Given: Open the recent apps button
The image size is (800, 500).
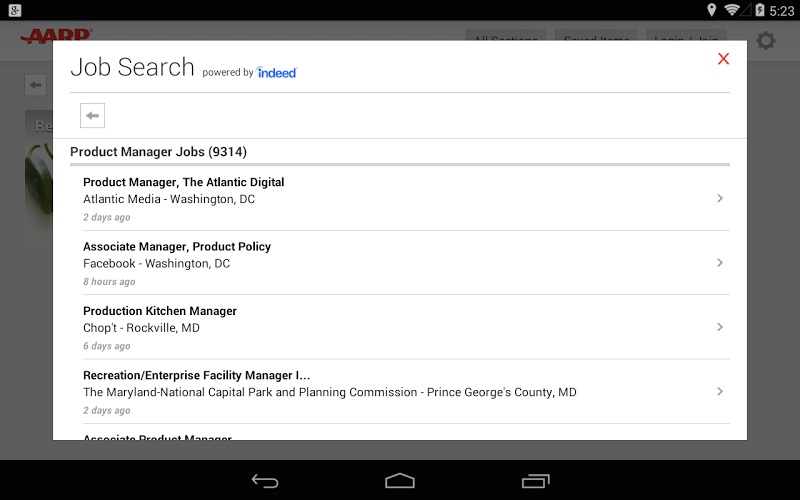Looking at the screenshot, I should coord(536,481).
